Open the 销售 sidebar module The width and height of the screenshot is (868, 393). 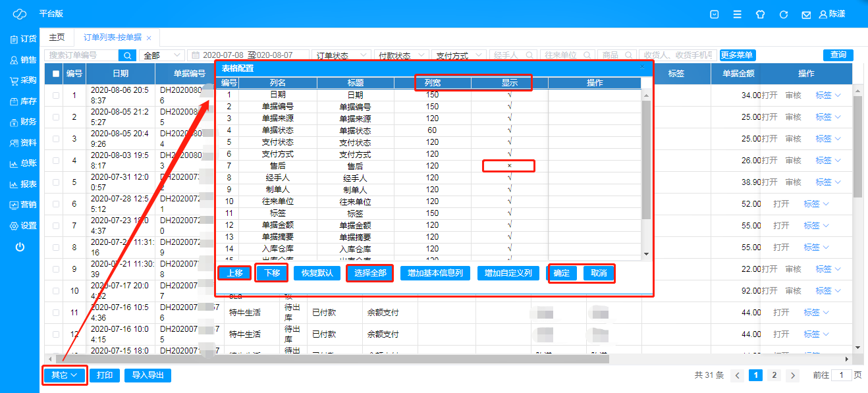[x=23, y=60]
